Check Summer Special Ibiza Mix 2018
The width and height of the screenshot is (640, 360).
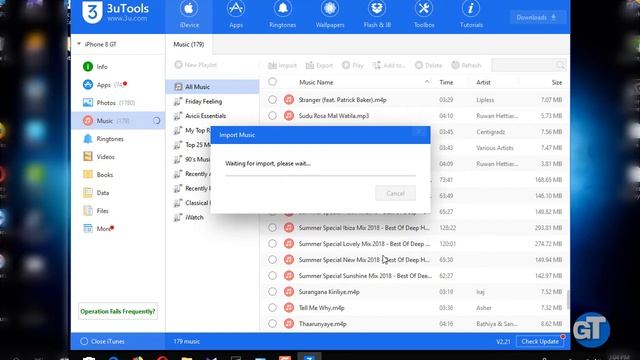[272, 228]
